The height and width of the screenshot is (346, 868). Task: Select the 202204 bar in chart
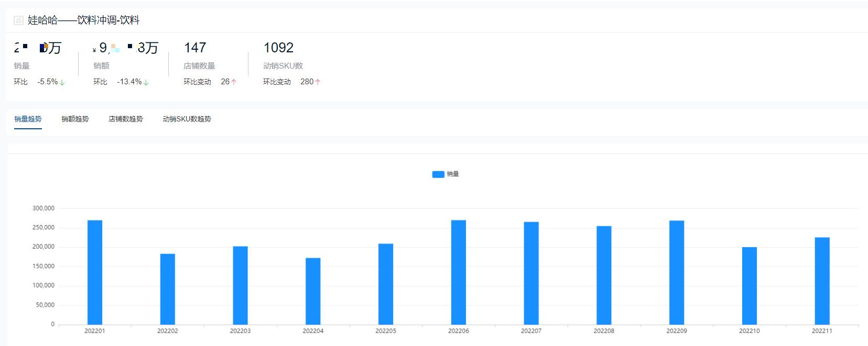[313, 291]
